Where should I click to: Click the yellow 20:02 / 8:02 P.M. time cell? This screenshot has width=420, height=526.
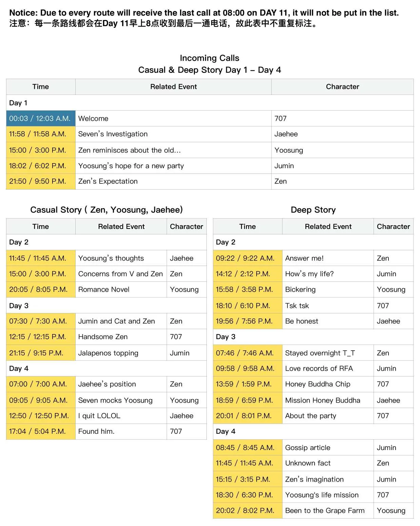247,510
